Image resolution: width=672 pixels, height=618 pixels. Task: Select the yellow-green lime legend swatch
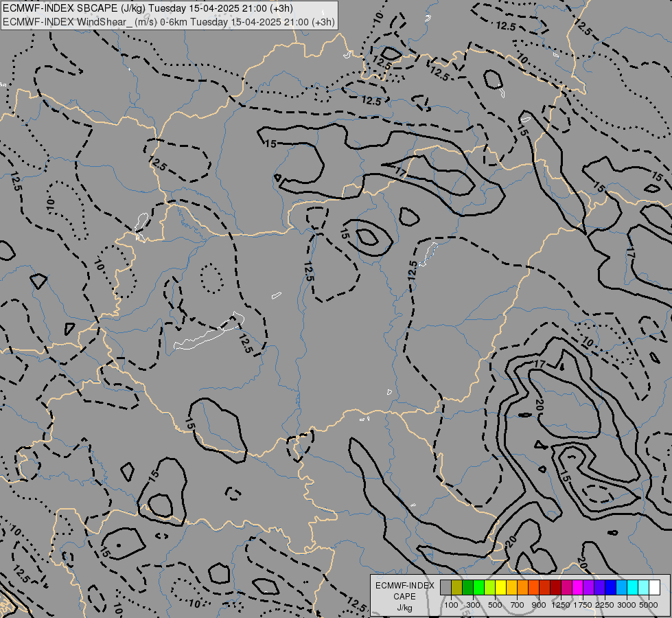490,588
